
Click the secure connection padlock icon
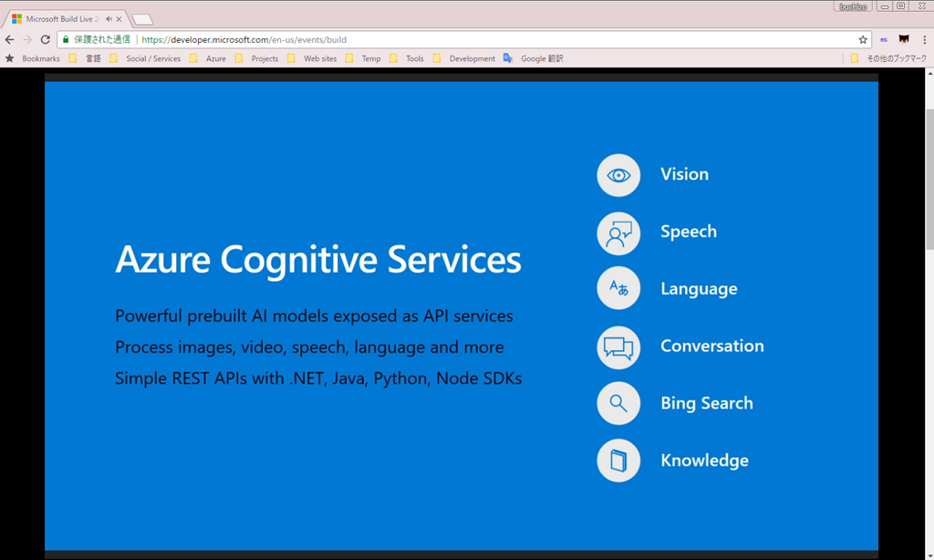[x=66, y=39]
